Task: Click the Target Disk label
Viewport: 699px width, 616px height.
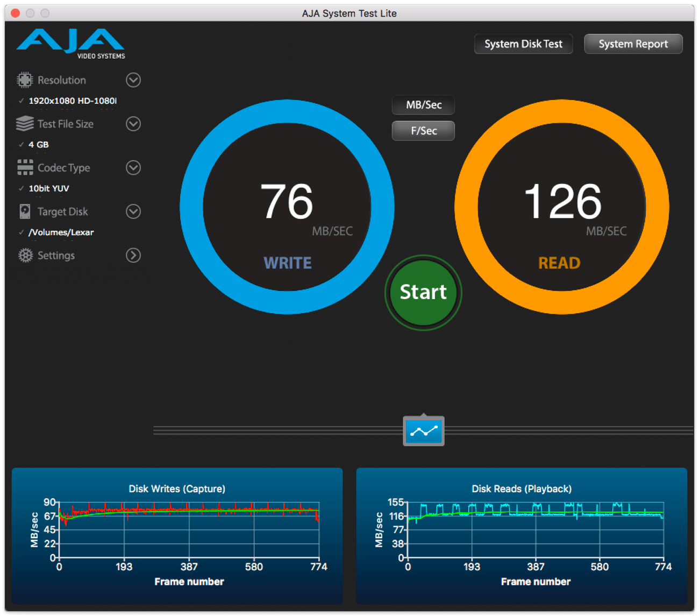Action: (63, 211)
